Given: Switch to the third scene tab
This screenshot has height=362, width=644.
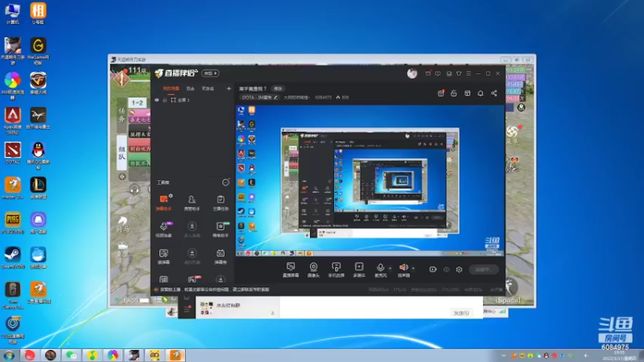Looking at the screenshot, I should pos(208,88).
